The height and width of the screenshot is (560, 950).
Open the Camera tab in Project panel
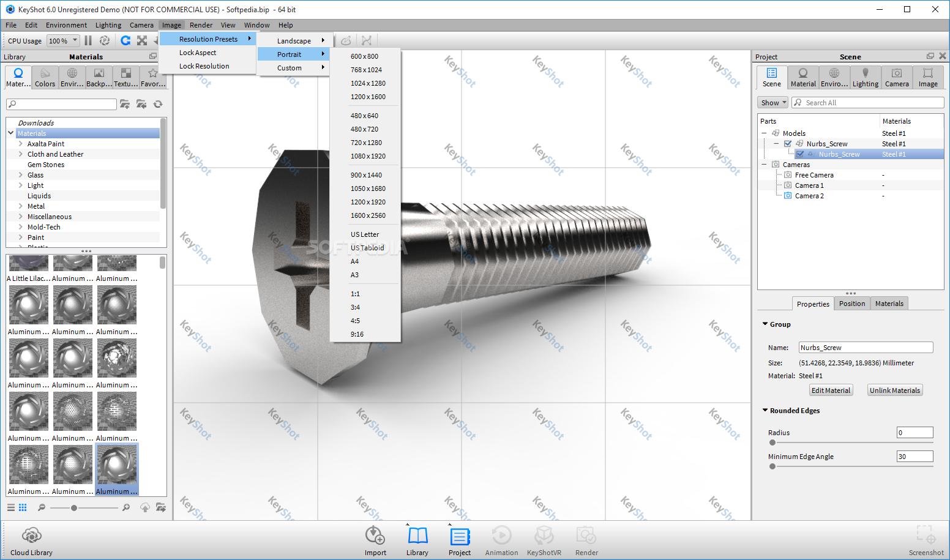click(897, 78)
